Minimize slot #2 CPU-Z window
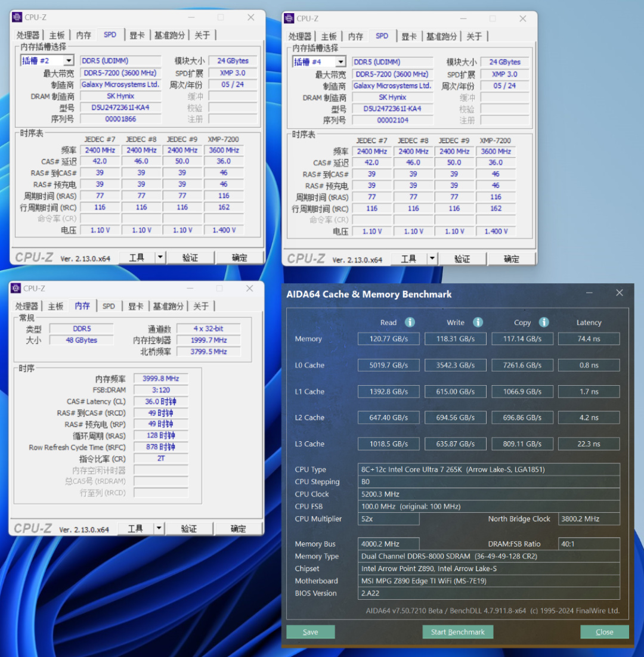The image size is (644, 657). pyautogui.click(x=191, y=17)
